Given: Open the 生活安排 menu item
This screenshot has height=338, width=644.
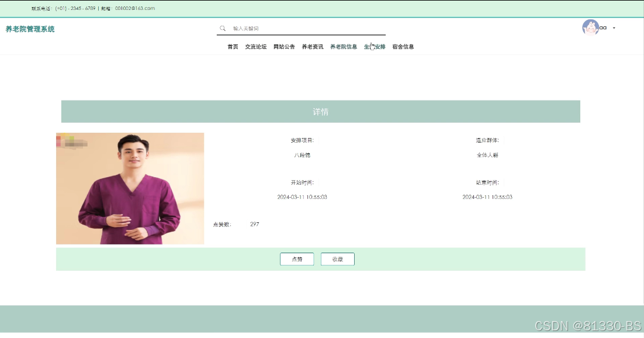Looking at the screenshot, I should pyautogui.click(x=375, y=47).
